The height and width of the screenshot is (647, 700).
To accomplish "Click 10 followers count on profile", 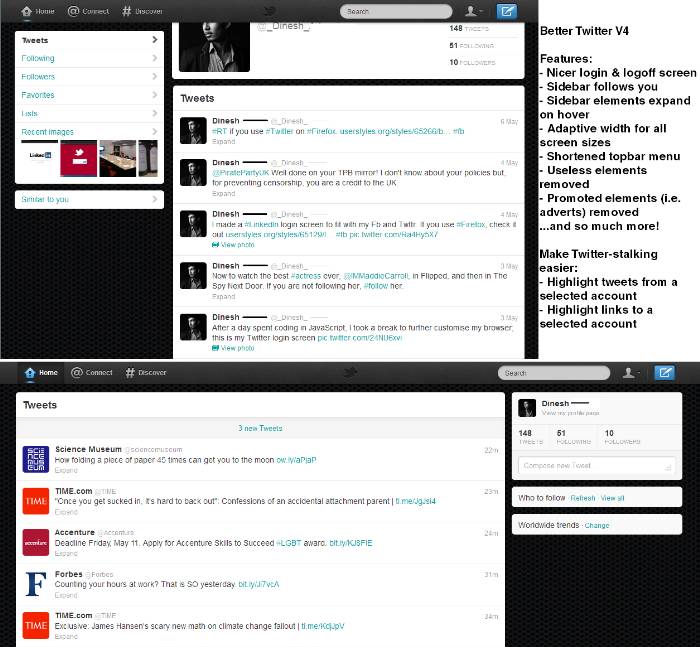I will (472, 63).
